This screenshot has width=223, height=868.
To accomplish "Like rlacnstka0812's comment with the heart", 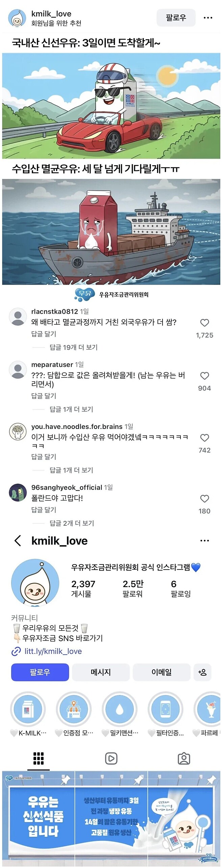I will [204, 323].
